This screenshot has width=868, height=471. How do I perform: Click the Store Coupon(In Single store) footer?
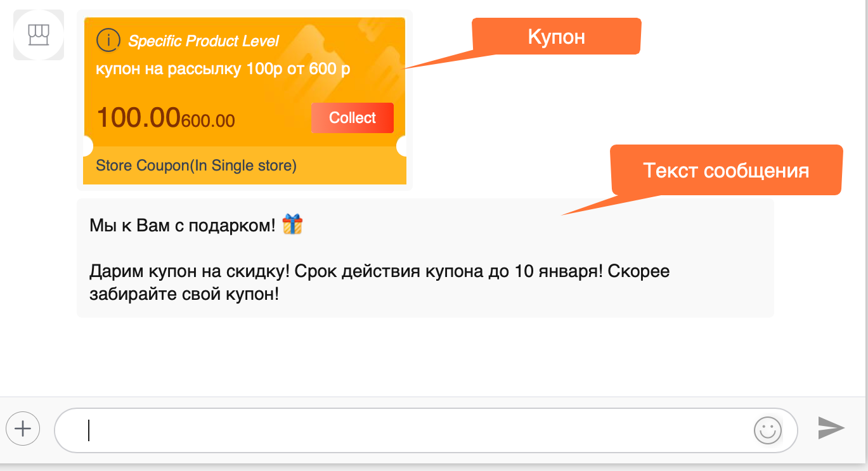tap(196, 166)
